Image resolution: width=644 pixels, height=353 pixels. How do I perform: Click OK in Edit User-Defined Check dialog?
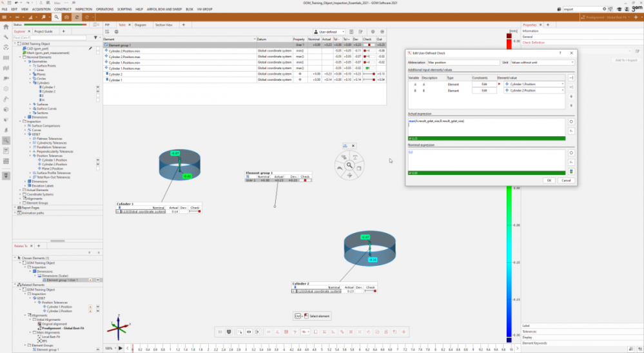click(549, 181)
